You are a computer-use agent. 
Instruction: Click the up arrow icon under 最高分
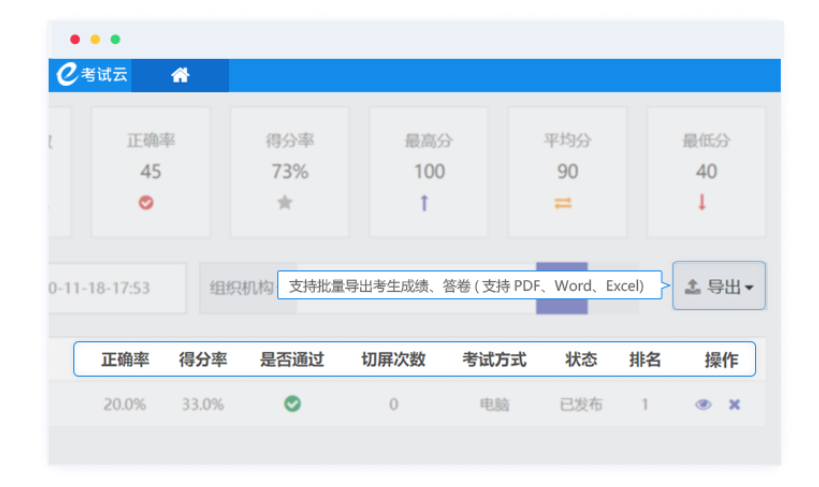click(x=424, y=203)
